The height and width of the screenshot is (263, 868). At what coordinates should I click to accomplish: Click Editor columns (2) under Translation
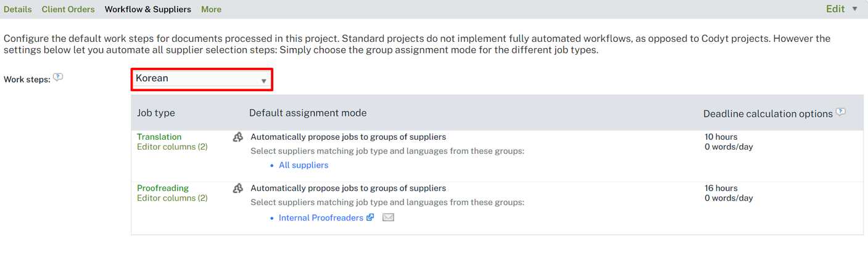click(x=172, y=147)
